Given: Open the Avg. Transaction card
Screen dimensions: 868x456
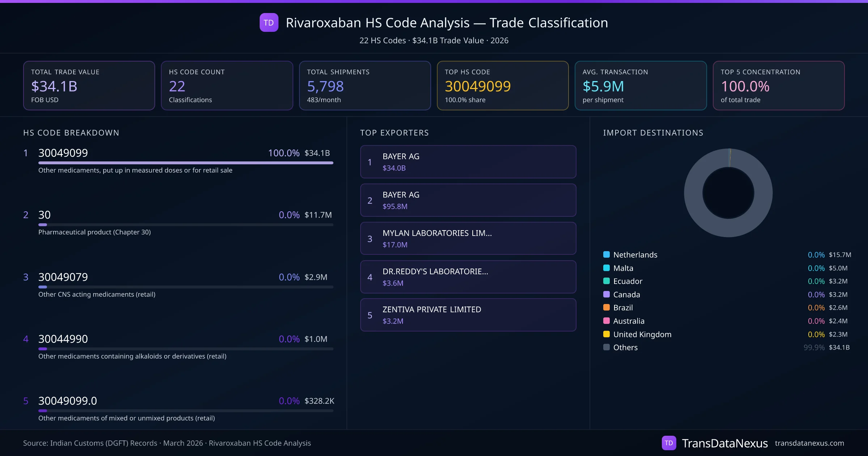Looking at the screenshot, I should tap(641, 85).
